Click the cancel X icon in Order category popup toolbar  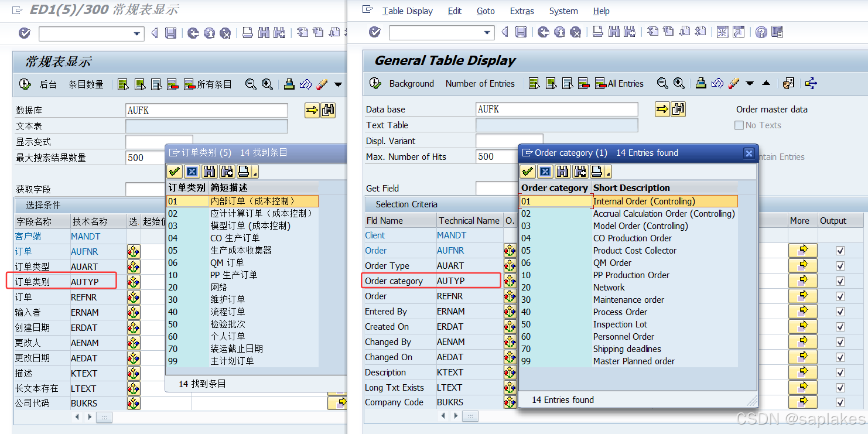[545, 171]
